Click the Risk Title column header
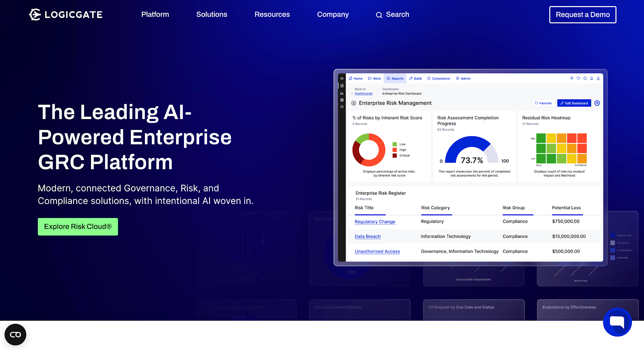The image size is (644, 350). tap(364, 208)
